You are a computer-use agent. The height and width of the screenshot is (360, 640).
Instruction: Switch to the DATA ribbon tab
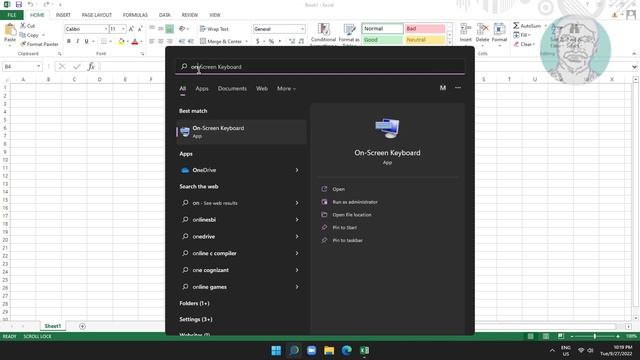(164, 15)
